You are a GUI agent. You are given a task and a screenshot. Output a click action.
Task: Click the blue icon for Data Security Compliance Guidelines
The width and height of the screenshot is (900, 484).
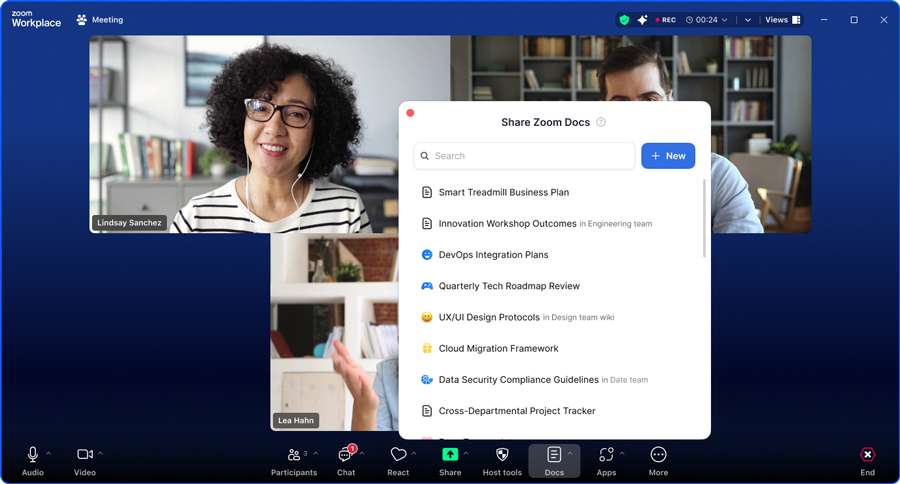(426, 380)
